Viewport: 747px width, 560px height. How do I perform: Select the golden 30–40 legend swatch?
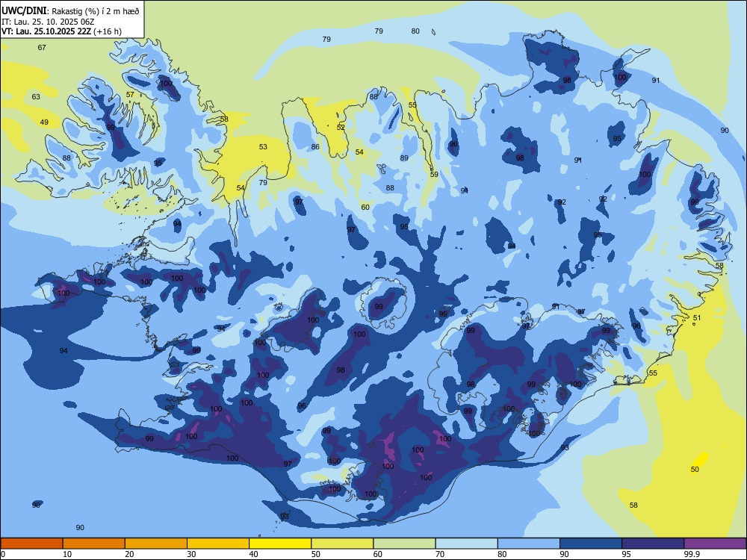(218, 544)
